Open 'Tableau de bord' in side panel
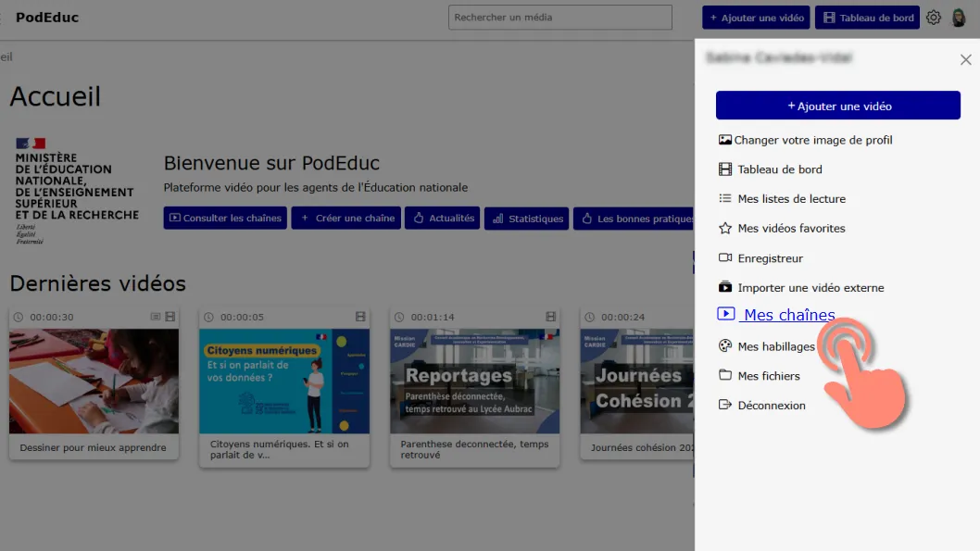Image resolution: width=980 pixels, height=551 pixels. coord(780,169)
